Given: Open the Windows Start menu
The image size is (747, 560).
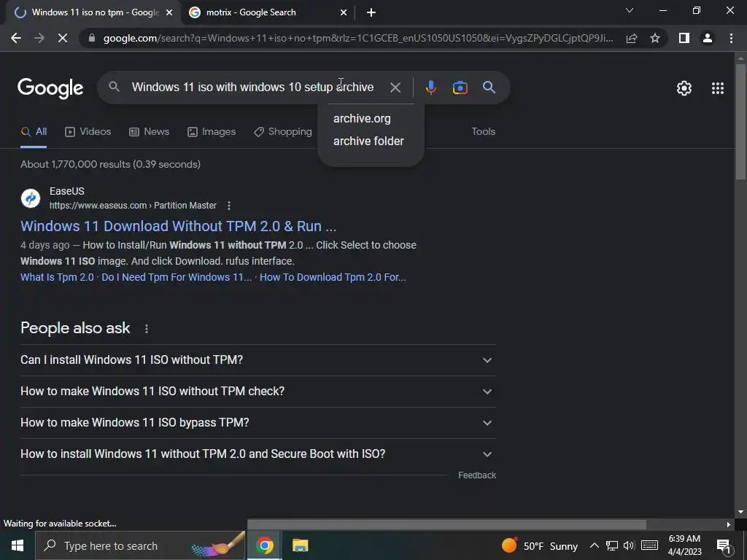Looking at the screenshot, I should point(18,545).
